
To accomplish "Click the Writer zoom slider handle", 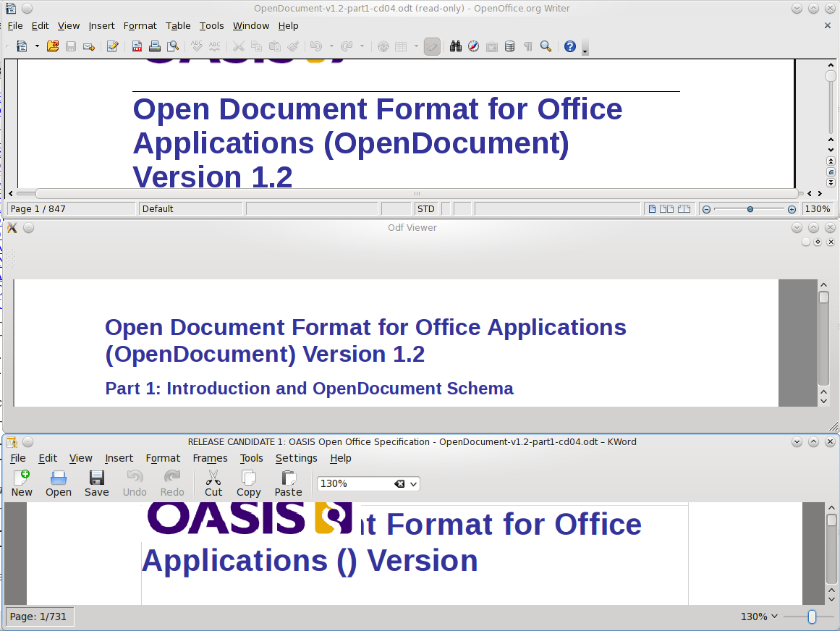I will tap(750, 209).
